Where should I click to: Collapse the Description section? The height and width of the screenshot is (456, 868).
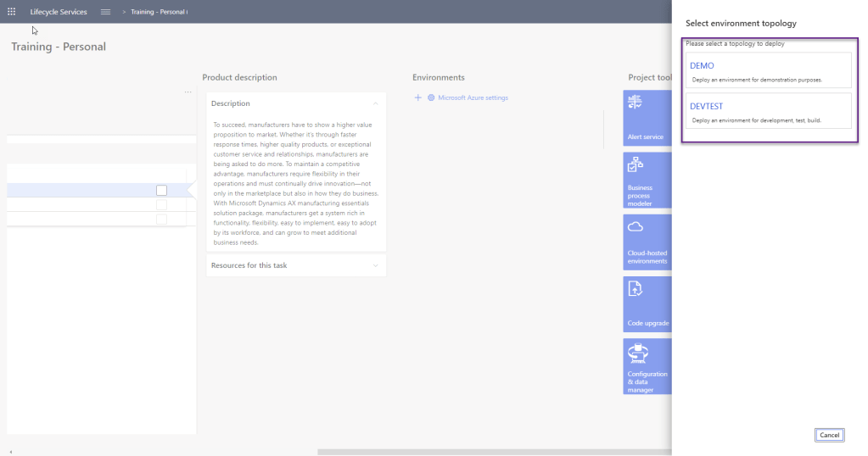point(376,103)
